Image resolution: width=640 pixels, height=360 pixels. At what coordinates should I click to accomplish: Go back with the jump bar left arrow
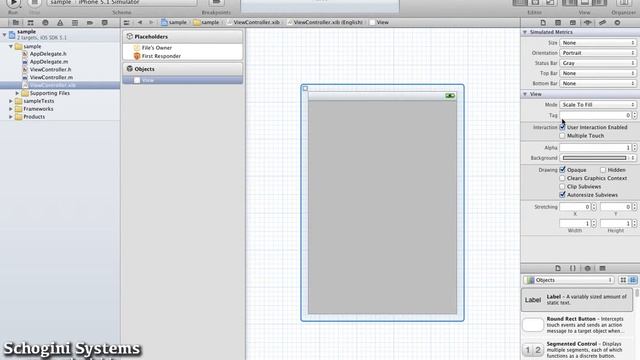pyautogui.click(x=140, y=22)
